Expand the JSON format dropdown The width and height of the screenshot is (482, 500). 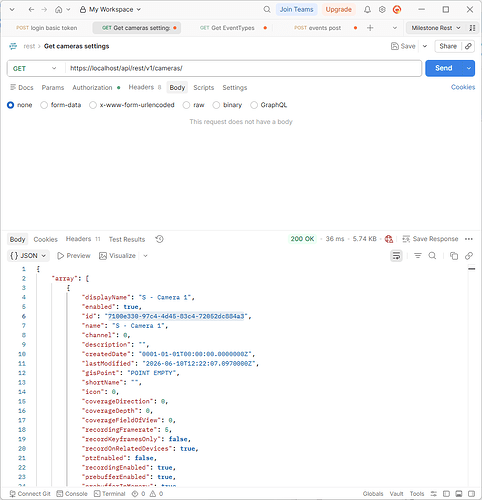click(28, 256)
